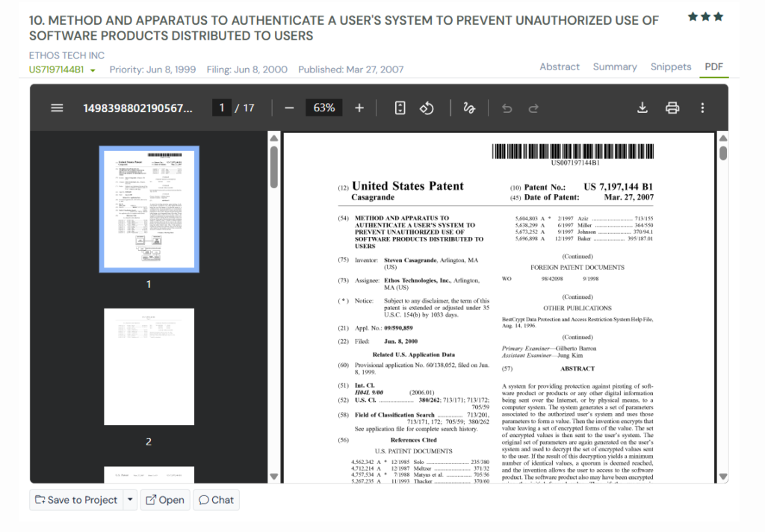The image size is (765, 532).
Task: Rotate the PDF counterclockwise
Action: pyautogui.click(x=427, y=108)
